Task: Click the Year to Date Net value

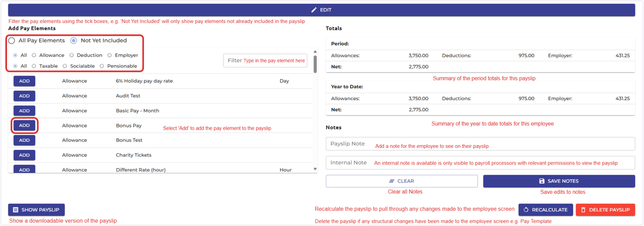Action: coord(418,110)
